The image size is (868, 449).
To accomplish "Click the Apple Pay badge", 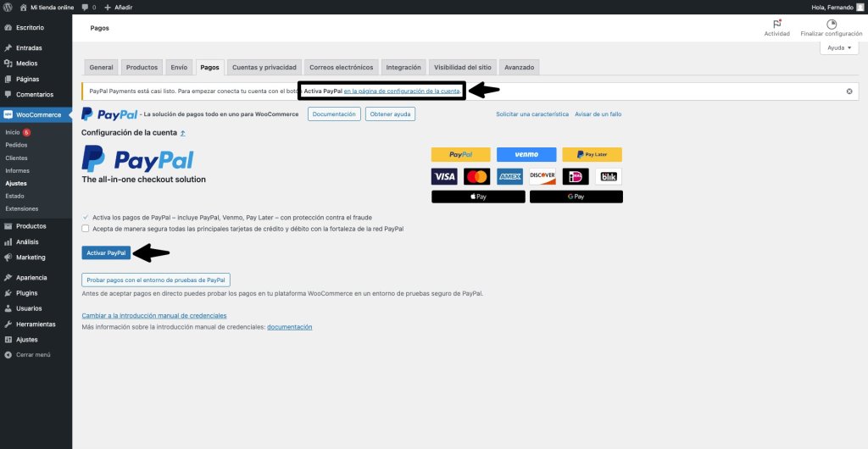I will pyautogui.click(x=478, y=197).
